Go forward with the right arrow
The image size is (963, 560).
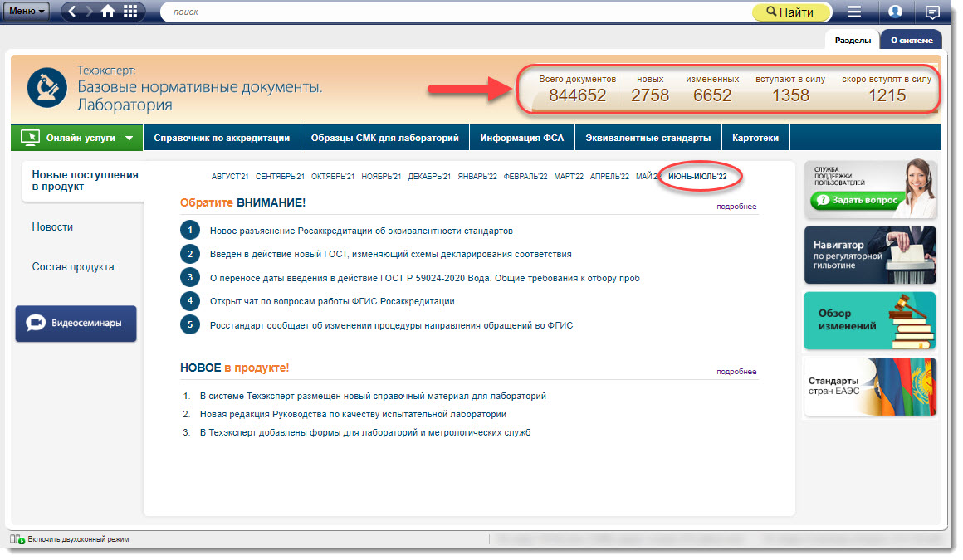[x=89, y=12]
